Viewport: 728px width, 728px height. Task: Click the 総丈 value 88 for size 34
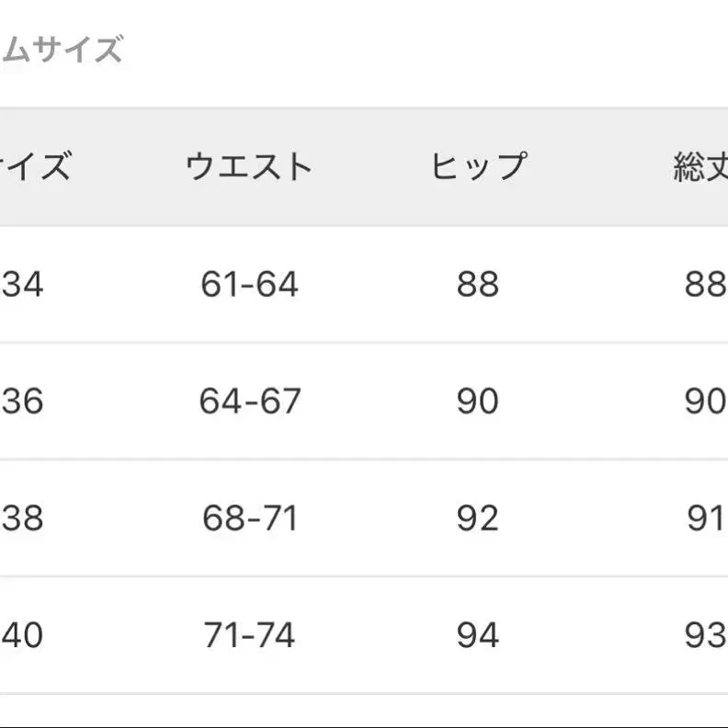click(x=705, y=285)
